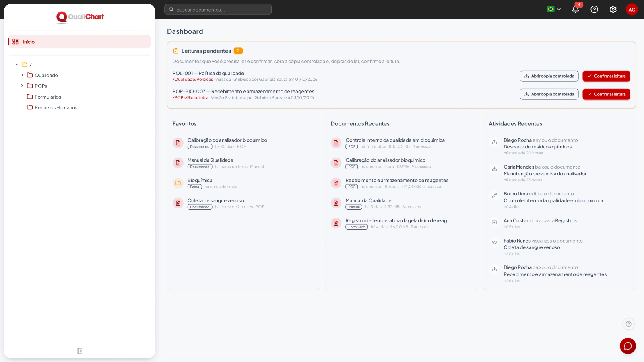The height and width of the screenshot is (362, 644).
Task: Open the notifications bell
Action: click(575, 9)
